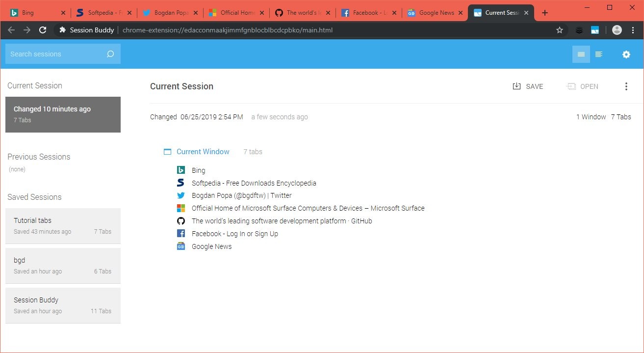Close the Current Session browser tab

click(526, 13)
